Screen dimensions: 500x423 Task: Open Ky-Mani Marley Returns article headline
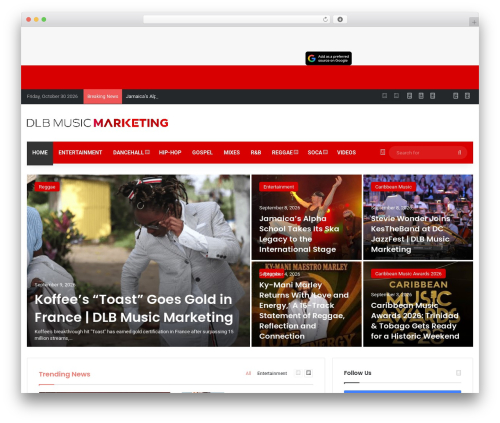304,310
